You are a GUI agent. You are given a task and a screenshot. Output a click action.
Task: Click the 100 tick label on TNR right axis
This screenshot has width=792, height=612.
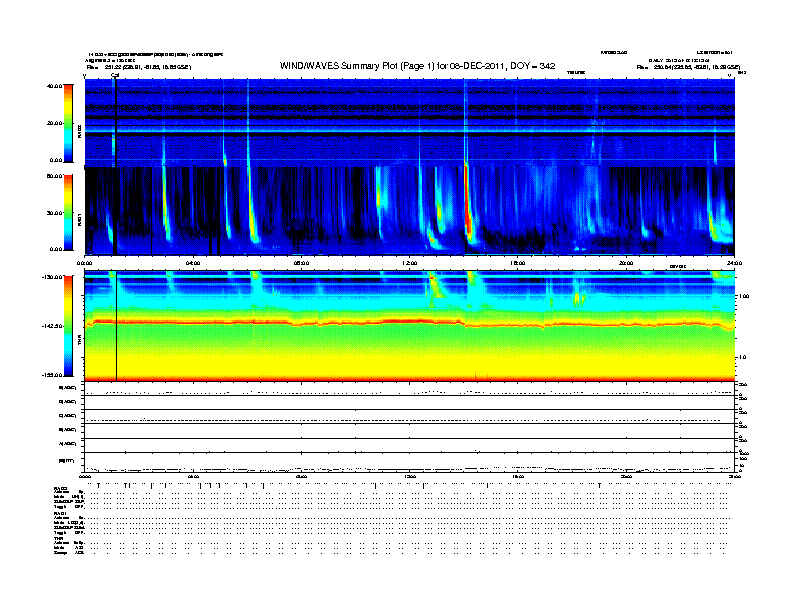click(744, 296)
